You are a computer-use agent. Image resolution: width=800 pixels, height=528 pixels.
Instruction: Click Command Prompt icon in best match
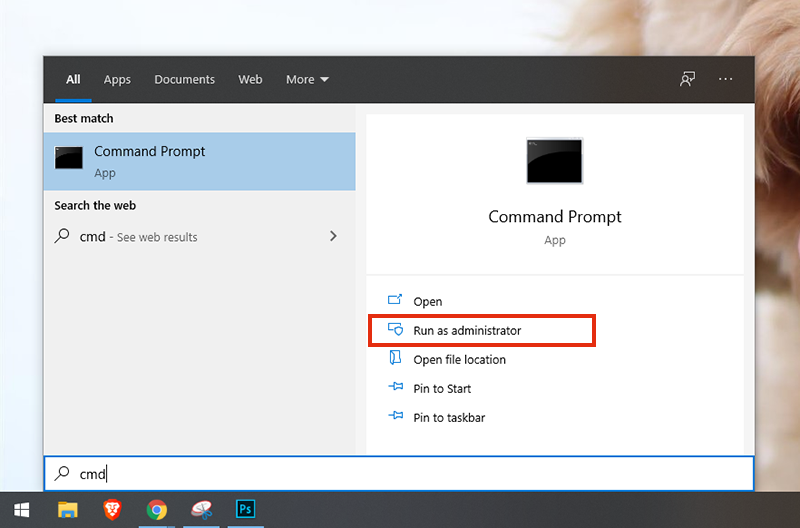(68, 158)
